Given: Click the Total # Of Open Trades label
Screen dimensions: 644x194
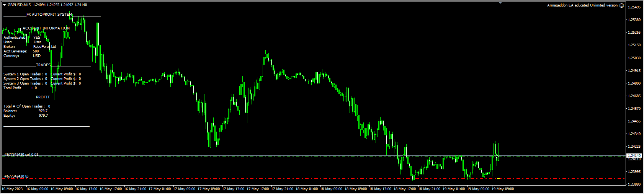Looking at the screenshot, I should pos(24,106).
